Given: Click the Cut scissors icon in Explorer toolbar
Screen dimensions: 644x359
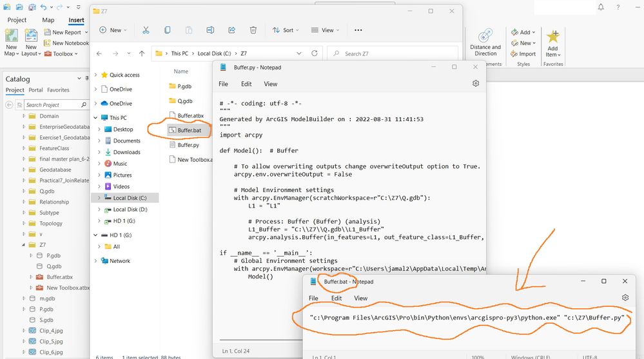Looking at the screenshot, I should click(x=146, y=30).
